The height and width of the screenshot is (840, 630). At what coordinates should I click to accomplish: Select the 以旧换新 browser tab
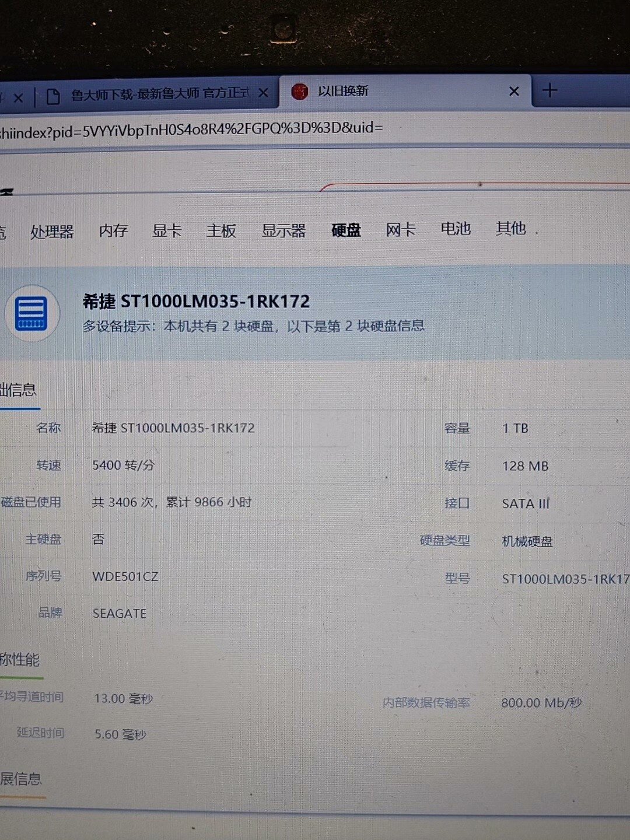pos(405,91)
